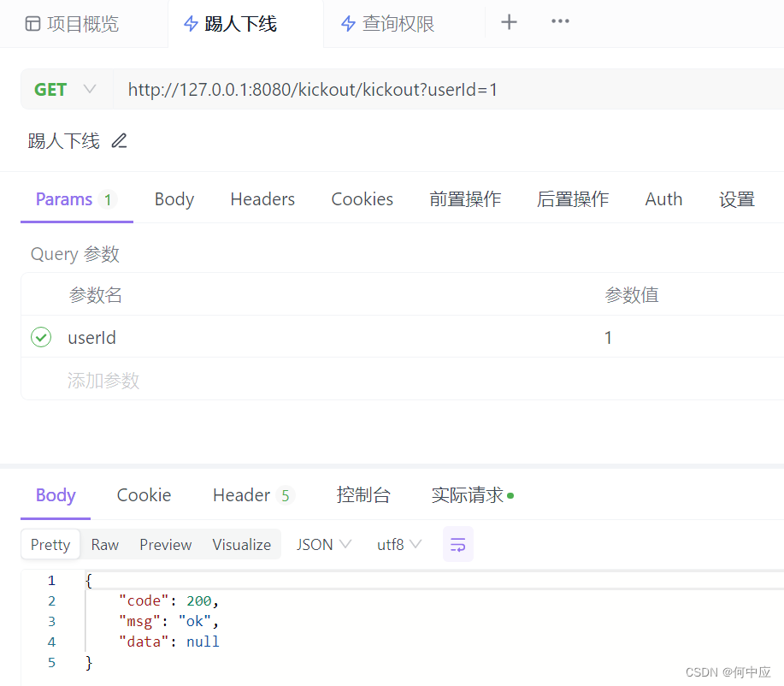Switch to the Headers request tab
Viewport: 784px width, 686px height.
click(262, 198)
